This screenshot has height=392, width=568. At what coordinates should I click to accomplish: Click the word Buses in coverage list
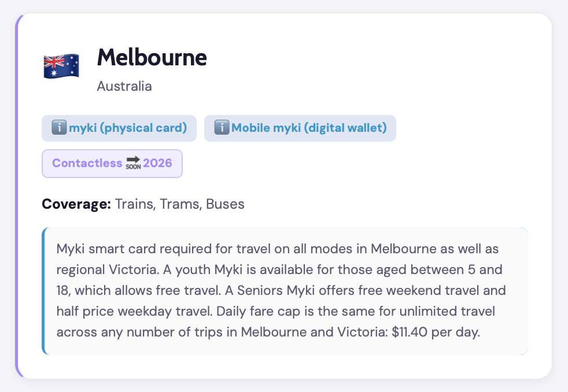tap(226, 204)
